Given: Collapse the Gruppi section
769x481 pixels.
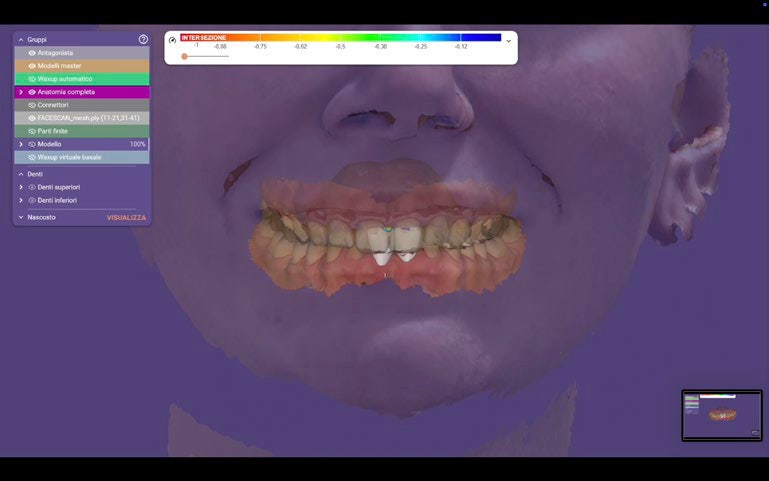Looking at the screenshot, I should pos(21,39).
